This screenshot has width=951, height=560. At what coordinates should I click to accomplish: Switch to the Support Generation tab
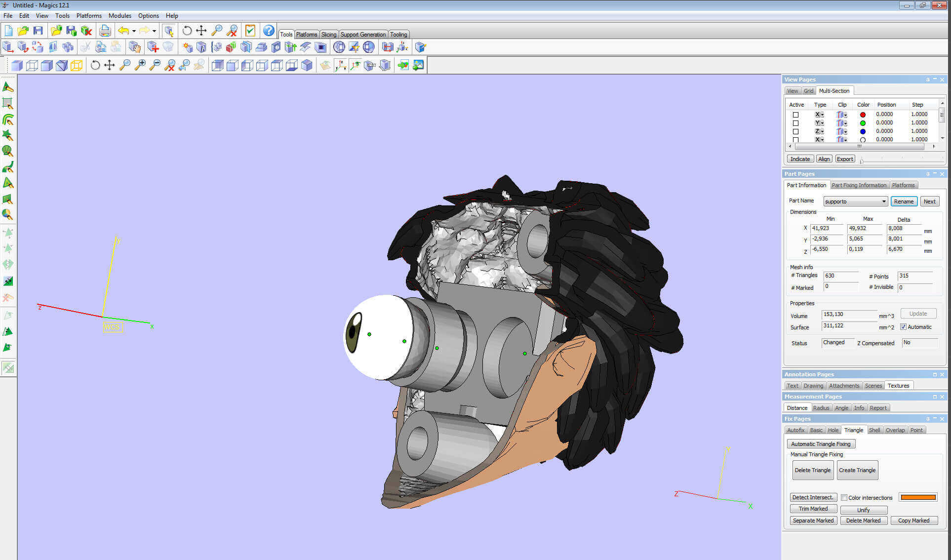[363, 34]
